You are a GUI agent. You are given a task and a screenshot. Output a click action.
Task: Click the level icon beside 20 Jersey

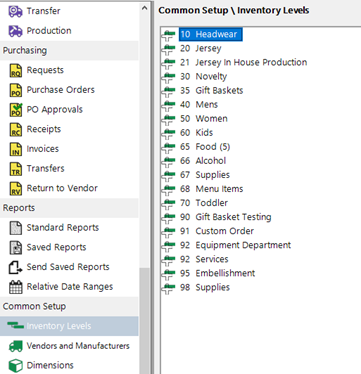tap(169, 49)
